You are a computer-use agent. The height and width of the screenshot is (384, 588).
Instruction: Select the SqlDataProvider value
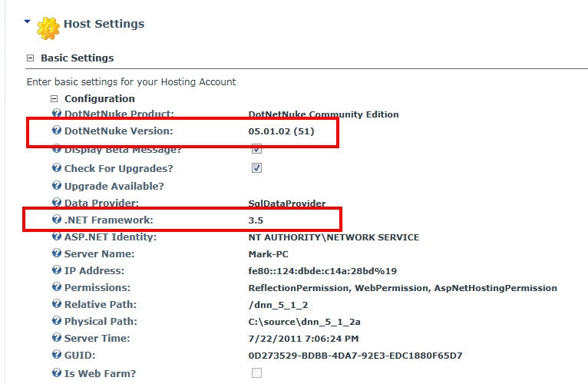tap(287, 203)
